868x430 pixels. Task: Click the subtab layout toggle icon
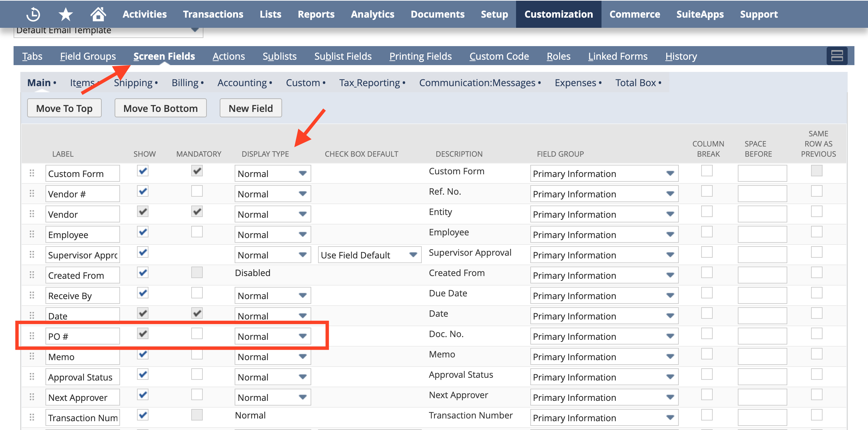[837, 56]
